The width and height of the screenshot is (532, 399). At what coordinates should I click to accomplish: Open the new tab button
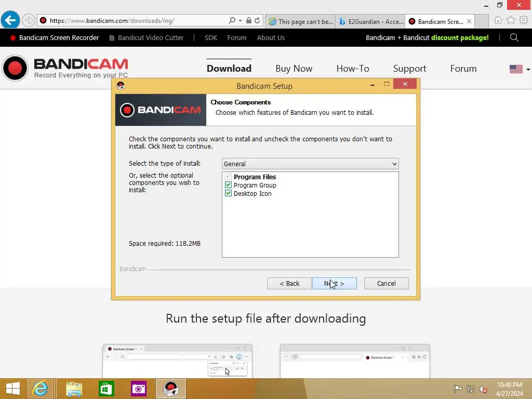(482, 21)
